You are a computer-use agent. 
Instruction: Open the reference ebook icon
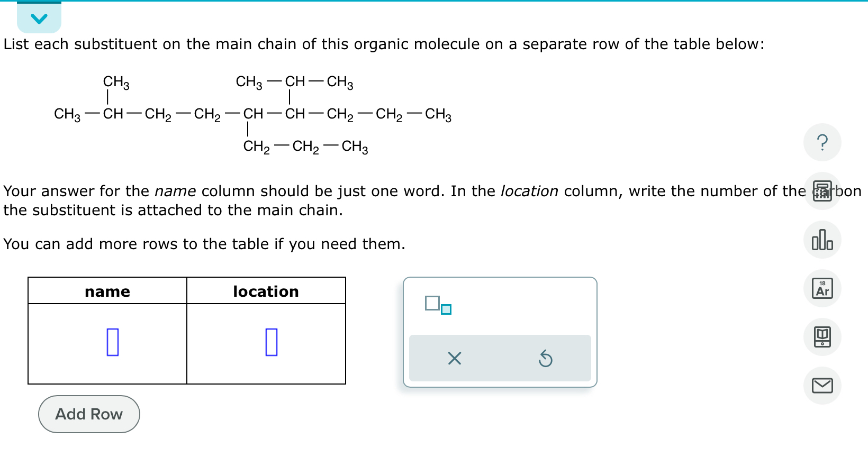coord(822,337)
